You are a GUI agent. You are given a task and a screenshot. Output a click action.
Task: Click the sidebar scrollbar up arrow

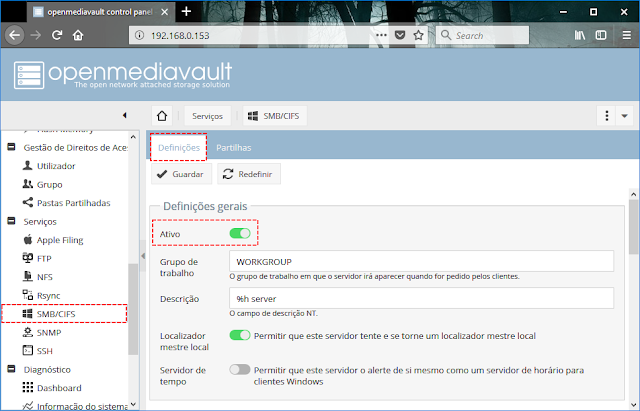[133, 137]
